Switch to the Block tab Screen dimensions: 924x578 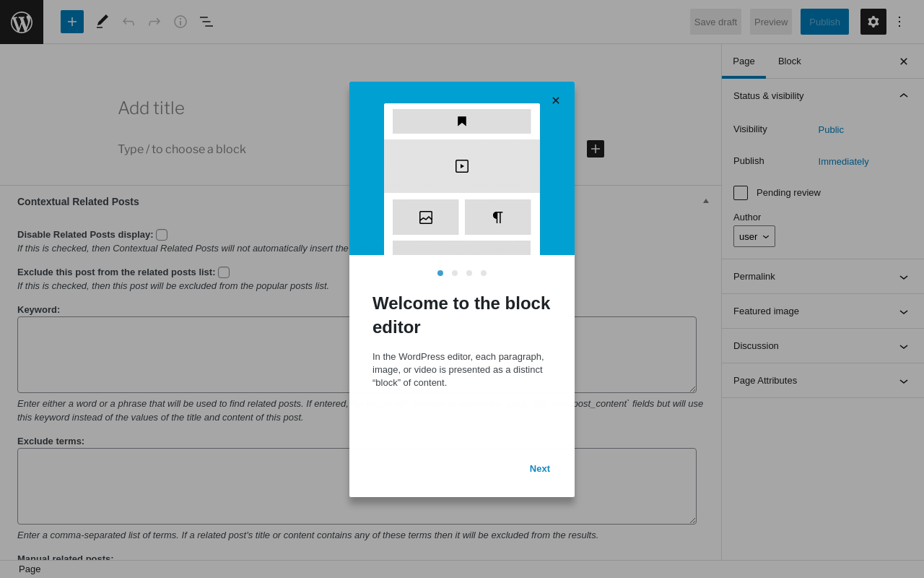point(790,61)
